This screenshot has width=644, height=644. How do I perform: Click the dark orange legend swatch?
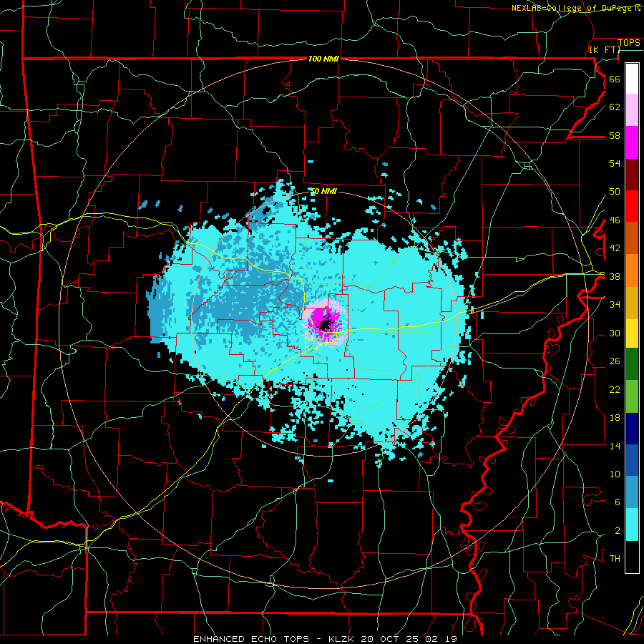coord(632,238)
